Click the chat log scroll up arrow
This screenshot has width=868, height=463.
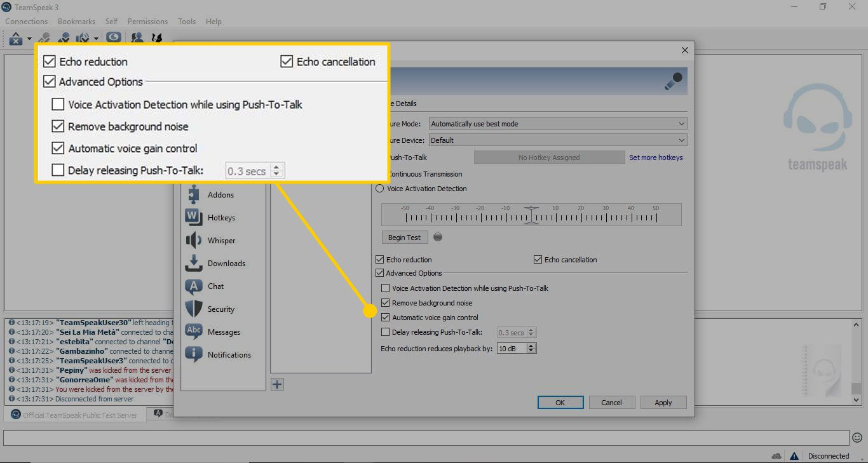coord(856,325)
